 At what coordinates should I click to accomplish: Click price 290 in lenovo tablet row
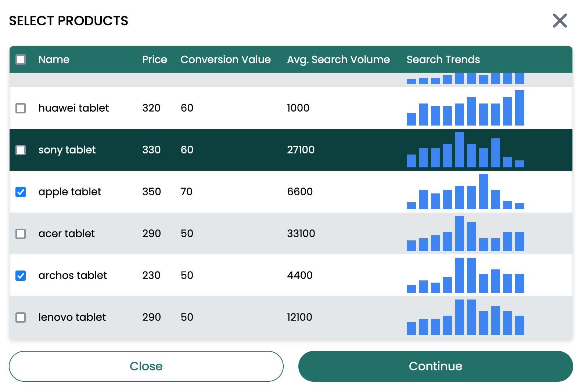point(151,317)
